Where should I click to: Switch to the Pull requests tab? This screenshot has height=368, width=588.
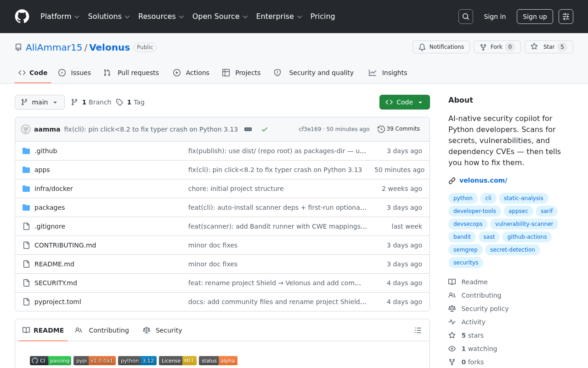tap(131, 73)
